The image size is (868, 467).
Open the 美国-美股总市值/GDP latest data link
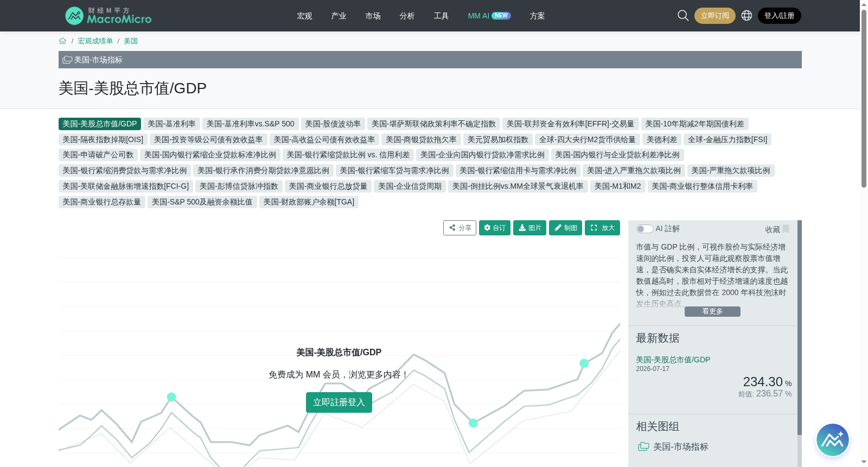(x=673, y=360)
